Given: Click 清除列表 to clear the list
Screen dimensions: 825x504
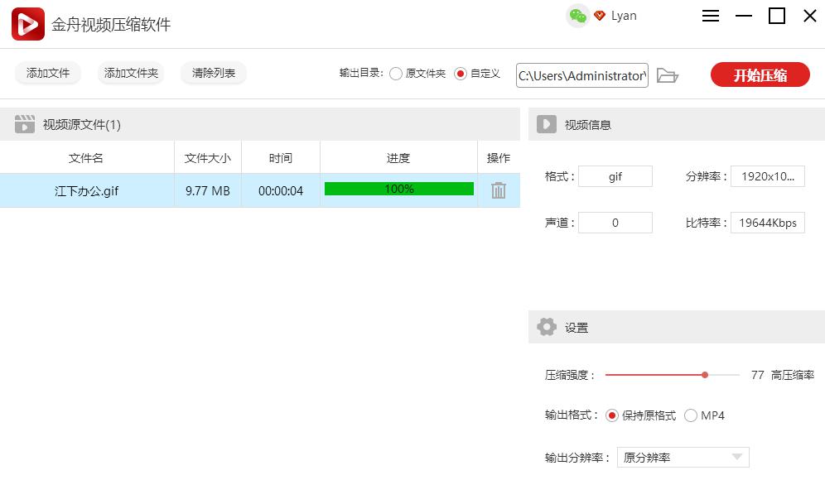Looking at the screenshot, I should [213, 73].
